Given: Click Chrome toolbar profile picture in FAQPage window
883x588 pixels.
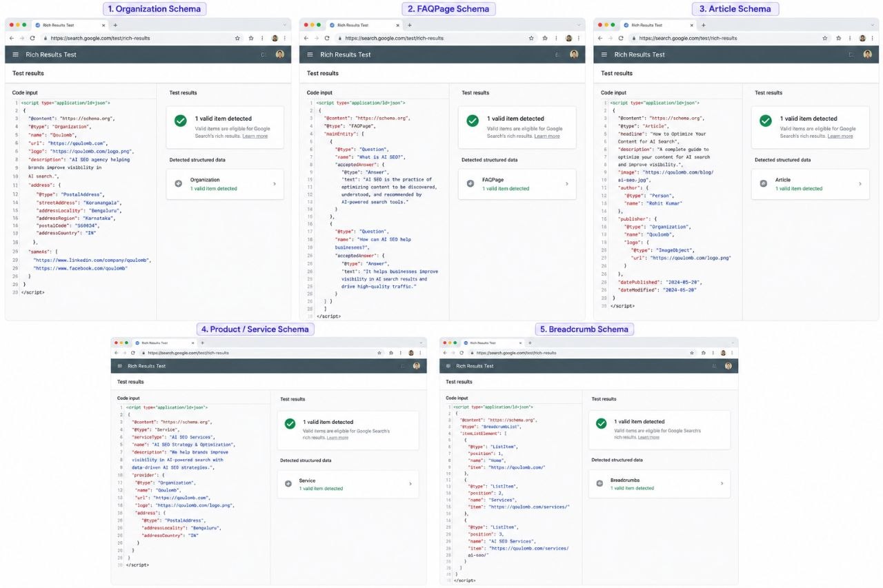Looking at the screenshot, I should tap(569, 38).
